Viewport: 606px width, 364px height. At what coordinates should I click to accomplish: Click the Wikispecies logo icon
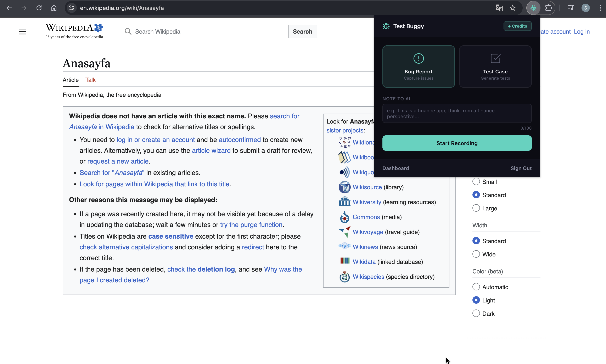click(344, 277)
